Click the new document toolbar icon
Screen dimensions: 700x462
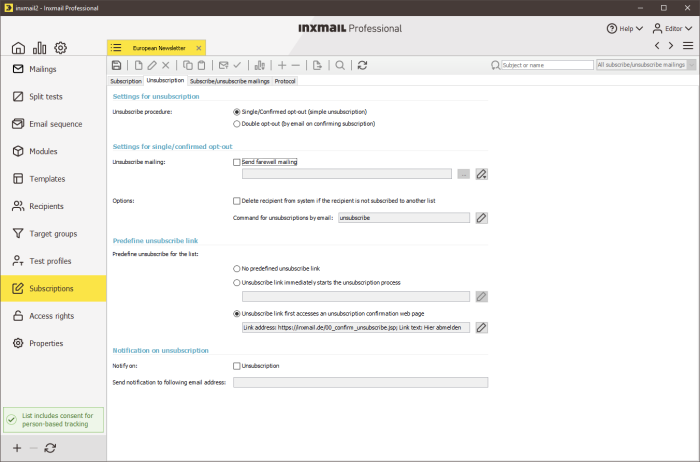138,65
